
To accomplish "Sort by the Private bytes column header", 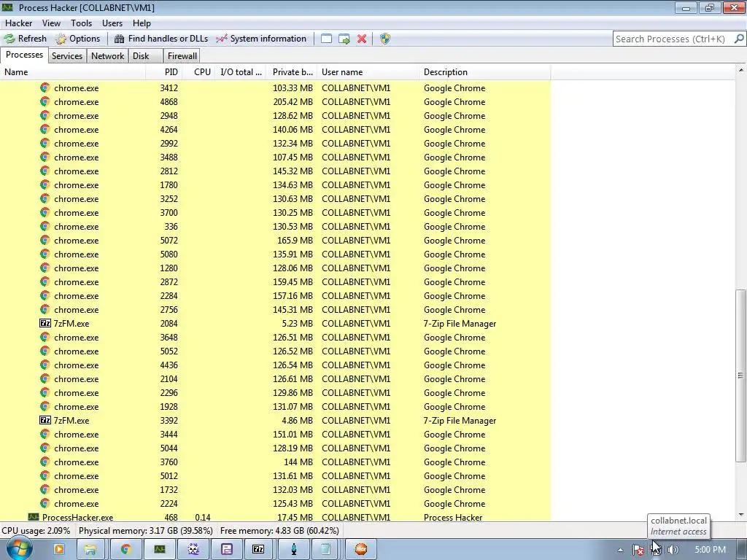I will click(x=292, y=72).
